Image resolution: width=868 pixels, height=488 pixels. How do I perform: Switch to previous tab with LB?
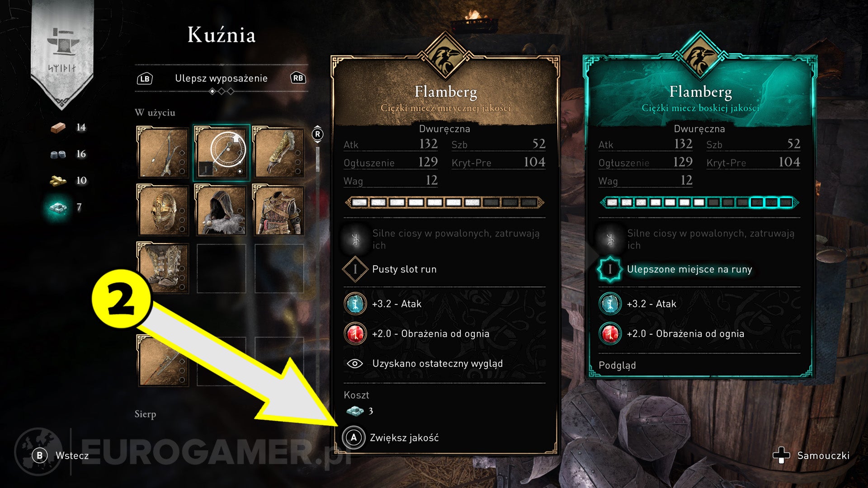tap(145, 79)
